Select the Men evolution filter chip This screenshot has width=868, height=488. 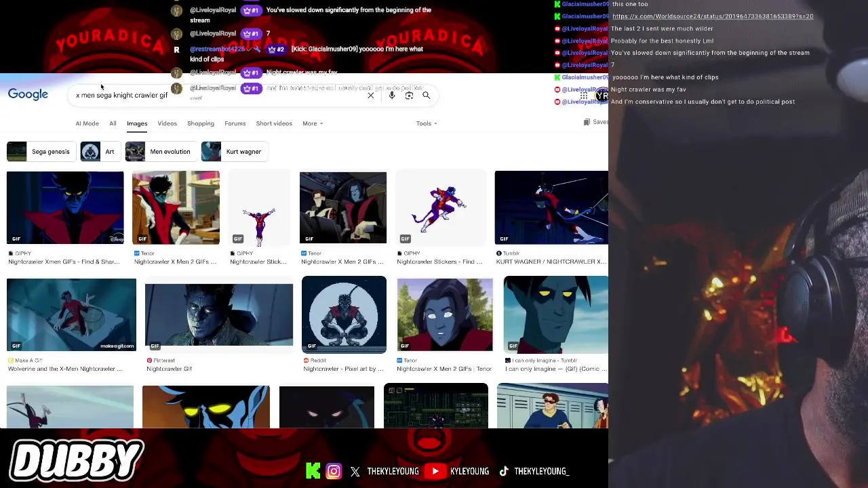click(x=160, y=152)
